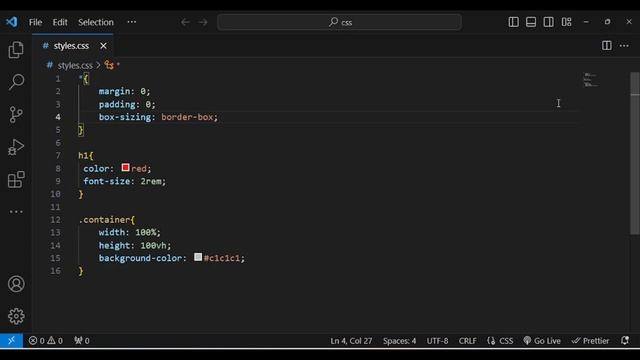640x360 pixels.
Task: Close the styles.css tab
Action: point(103,46)
